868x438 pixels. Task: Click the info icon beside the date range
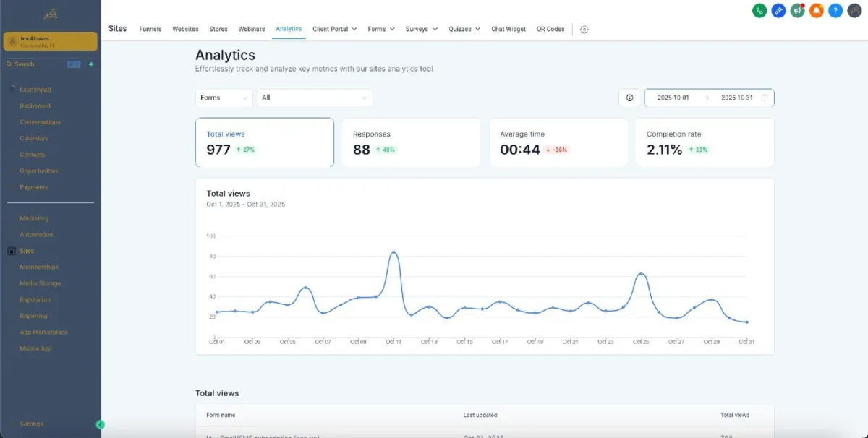tap(629, 98)
